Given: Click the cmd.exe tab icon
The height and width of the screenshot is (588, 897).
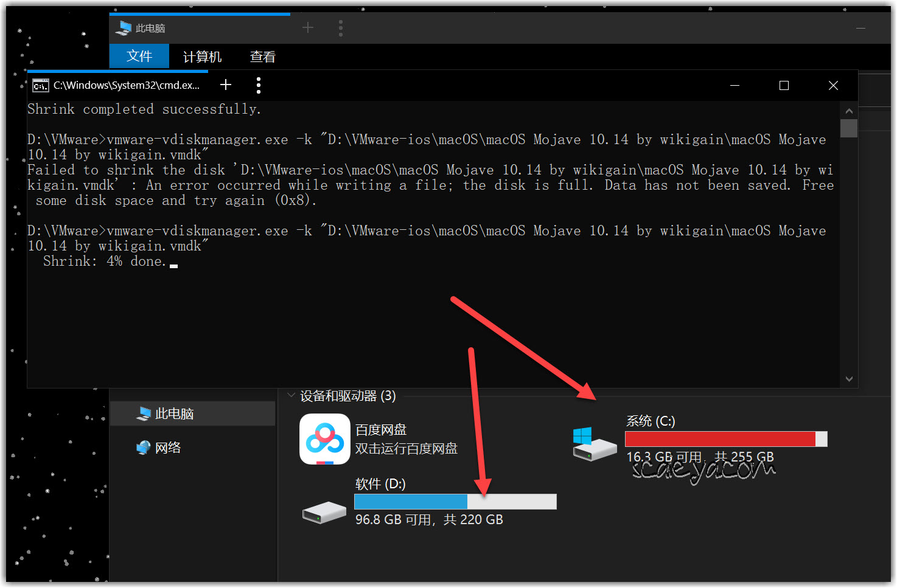Looking at the screenshot, I should 40,86.
